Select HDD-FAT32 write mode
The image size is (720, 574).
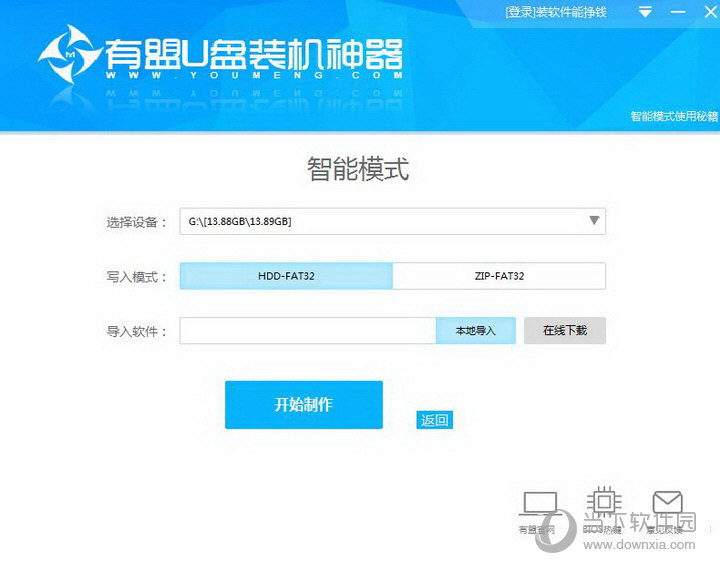pos(286,276)
